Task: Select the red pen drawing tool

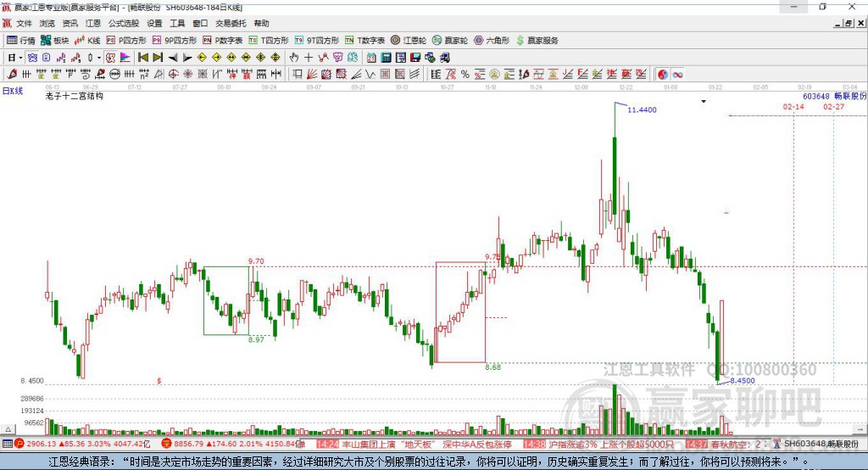Action: pyautogui.click(x=12, y=75)
